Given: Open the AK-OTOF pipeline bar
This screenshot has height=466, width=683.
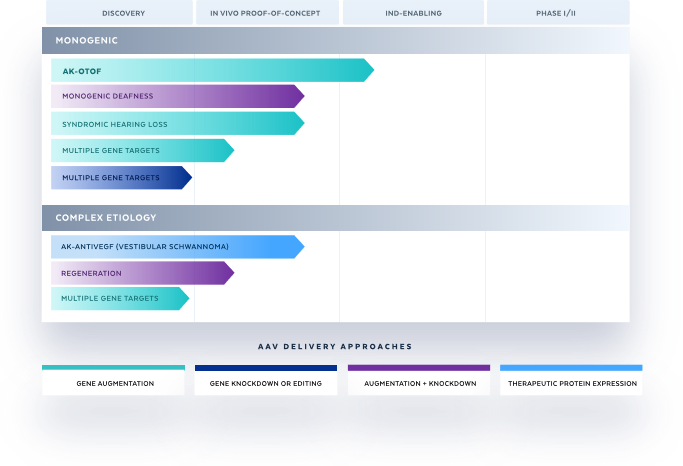Looking at the screenshot, I should [x=212, y=71].
